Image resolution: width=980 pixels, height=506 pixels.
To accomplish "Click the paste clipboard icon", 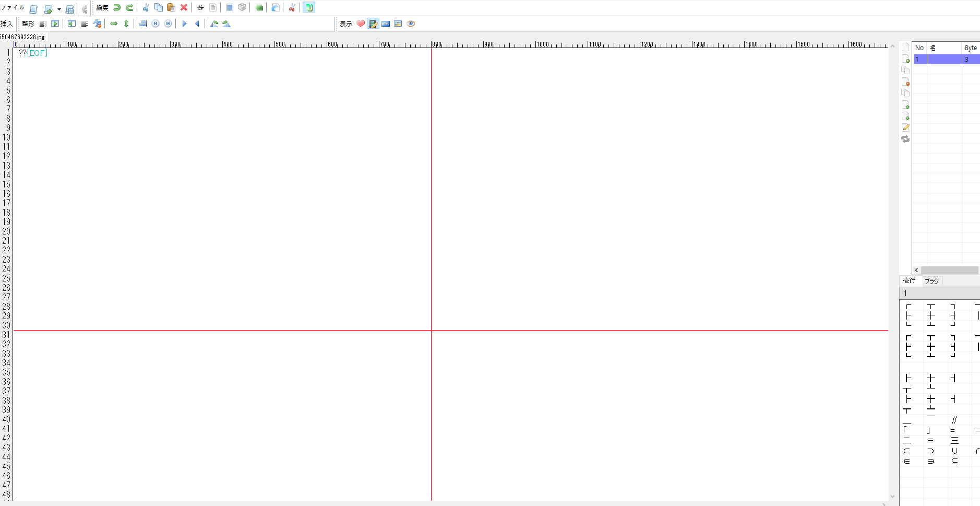I will click(171, 7).
